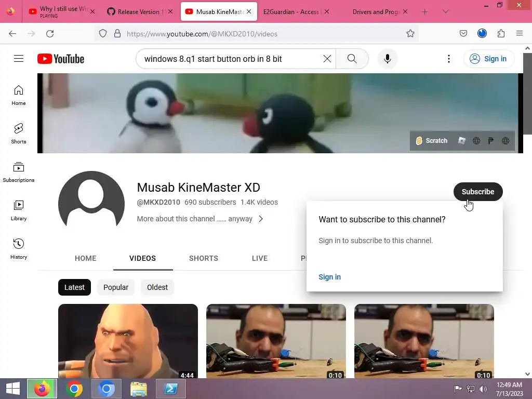Viewport: 532px width, 399px height.
Task: Open the middle 0:10 video thumbnail
Action: (x=276, y=341)
